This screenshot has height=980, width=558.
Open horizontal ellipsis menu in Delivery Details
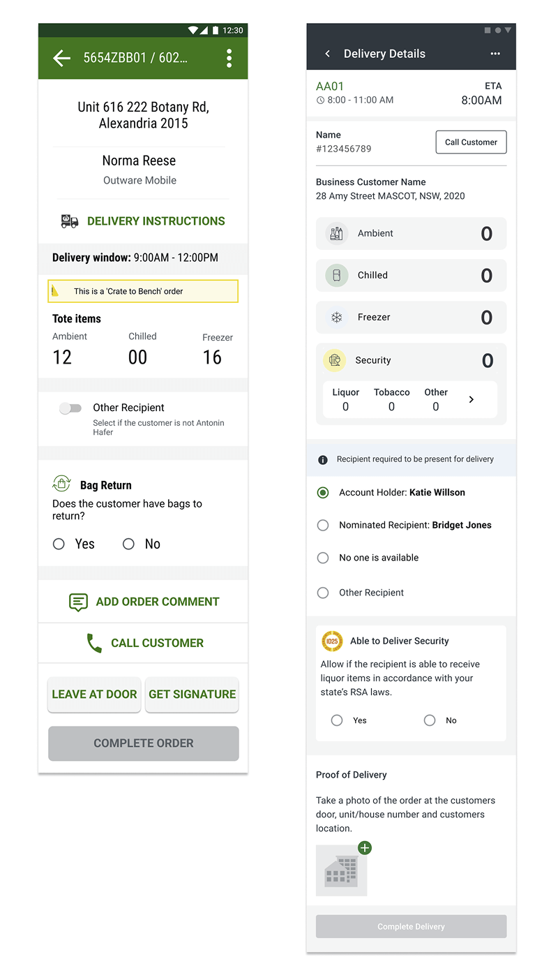coord(495,54)
